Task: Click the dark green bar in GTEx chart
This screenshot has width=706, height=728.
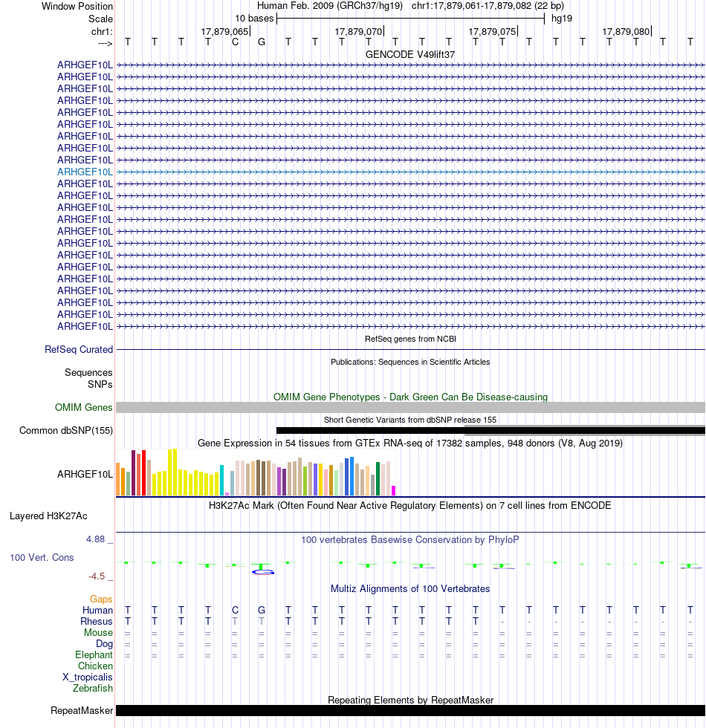Action: [x=378, y=478]
